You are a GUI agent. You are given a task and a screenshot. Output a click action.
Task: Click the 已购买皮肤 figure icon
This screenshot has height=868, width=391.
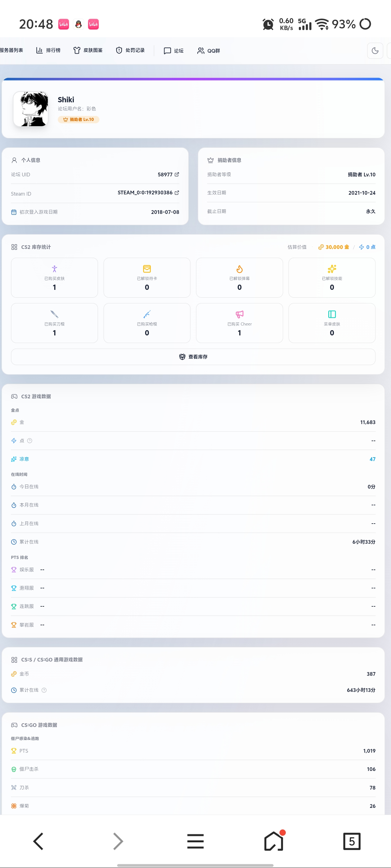pyautogui.click(x=54, y=269)
